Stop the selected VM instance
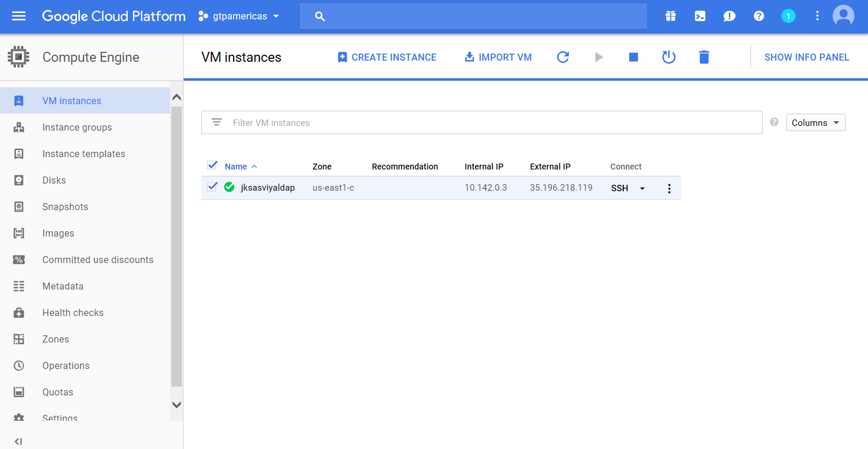Image resolution: width=868 pixels, height=449 pixels. click(x=633, y=56)
